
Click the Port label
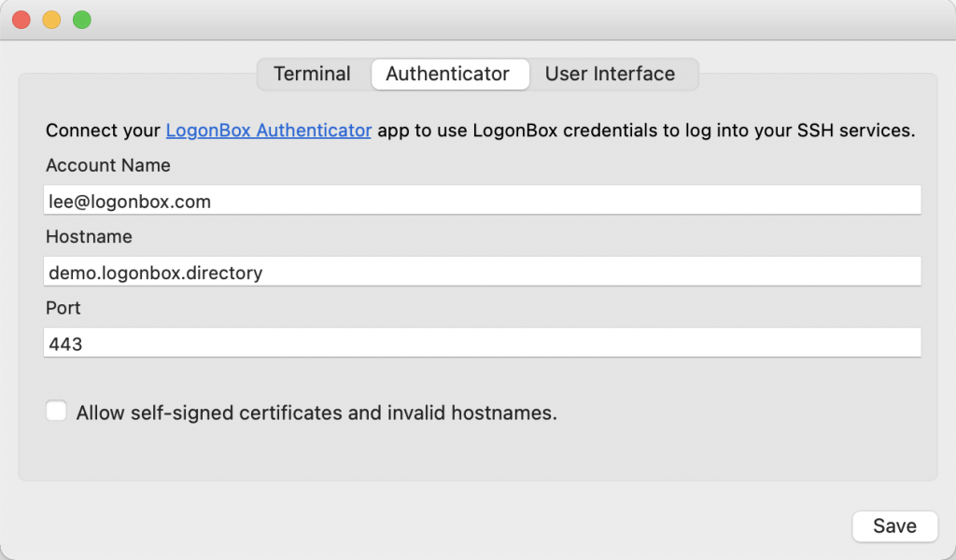(x=63, y=308)
